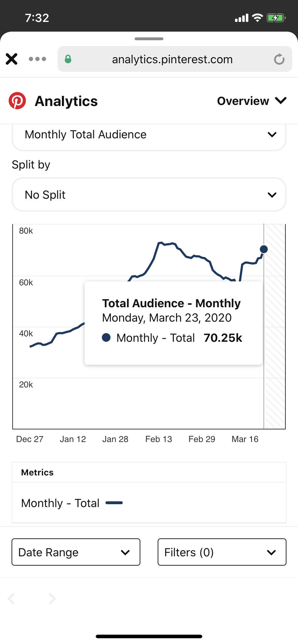The height and width of the screenshot is (644, 298).
Task: Tap the analytics.pinterest.com address bar
Action: coord(172,59)
